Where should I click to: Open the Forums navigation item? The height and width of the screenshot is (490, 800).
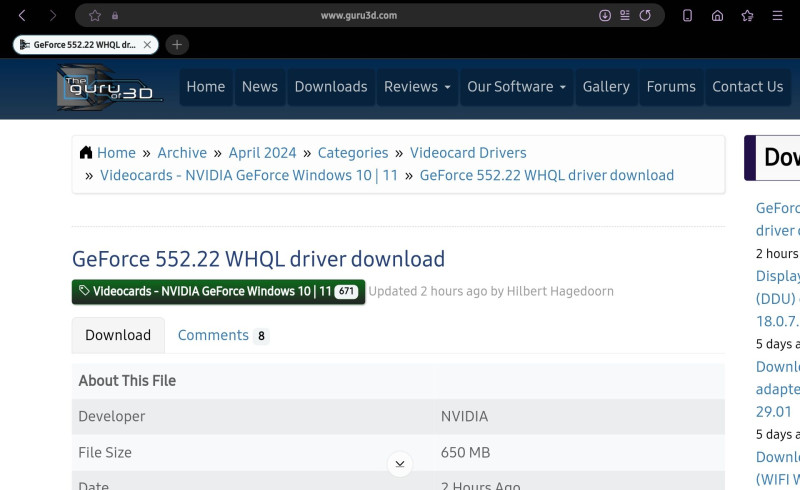coord(671,87)
